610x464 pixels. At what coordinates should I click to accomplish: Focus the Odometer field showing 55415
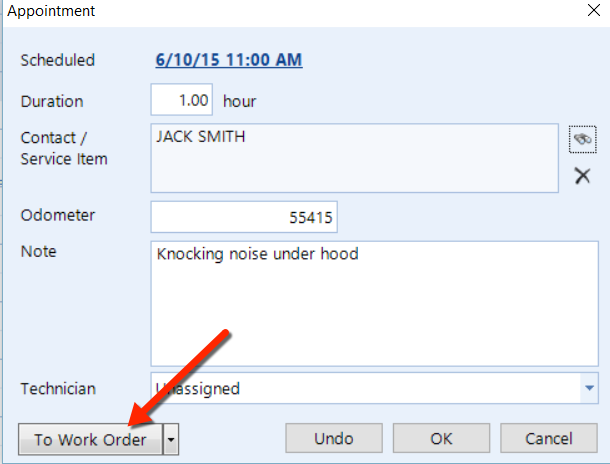point(244,216)
